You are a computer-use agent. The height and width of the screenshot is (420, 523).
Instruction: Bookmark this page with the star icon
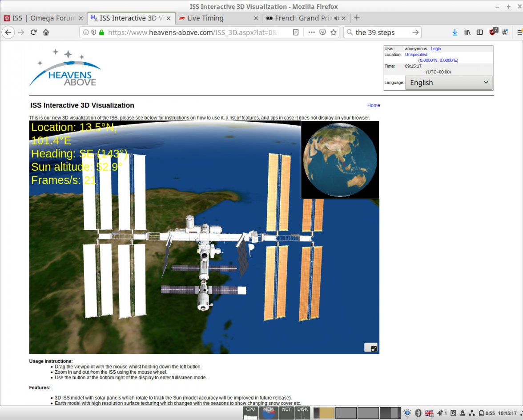click(x=334, y=32)
